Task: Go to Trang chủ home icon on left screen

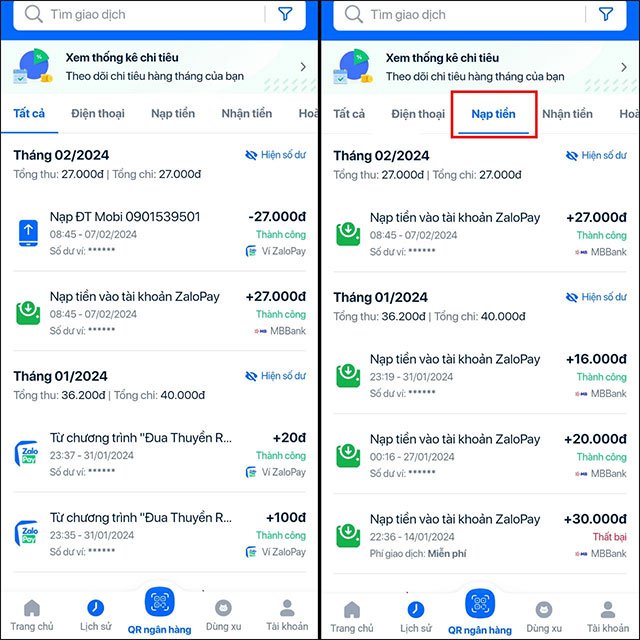Action: [32, 608]
